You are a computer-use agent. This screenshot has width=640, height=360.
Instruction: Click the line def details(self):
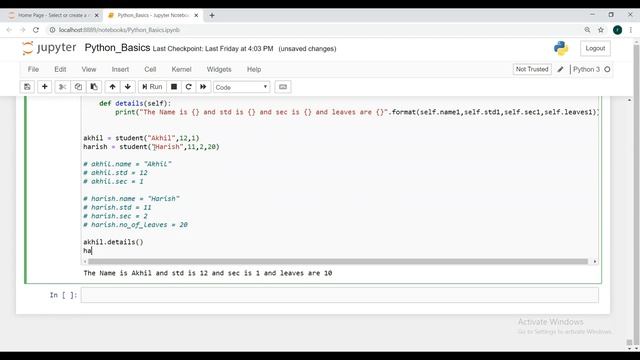pyautogui.click(x=135, y=103)
